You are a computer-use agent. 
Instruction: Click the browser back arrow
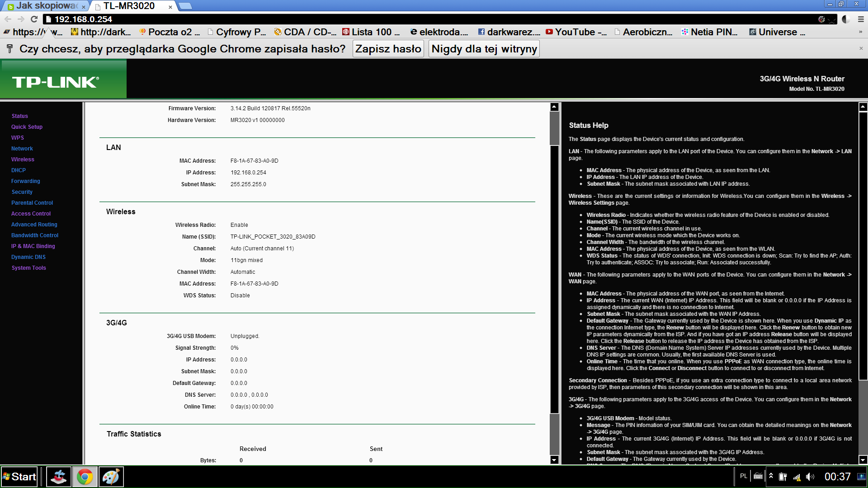(x=8, y=19)
